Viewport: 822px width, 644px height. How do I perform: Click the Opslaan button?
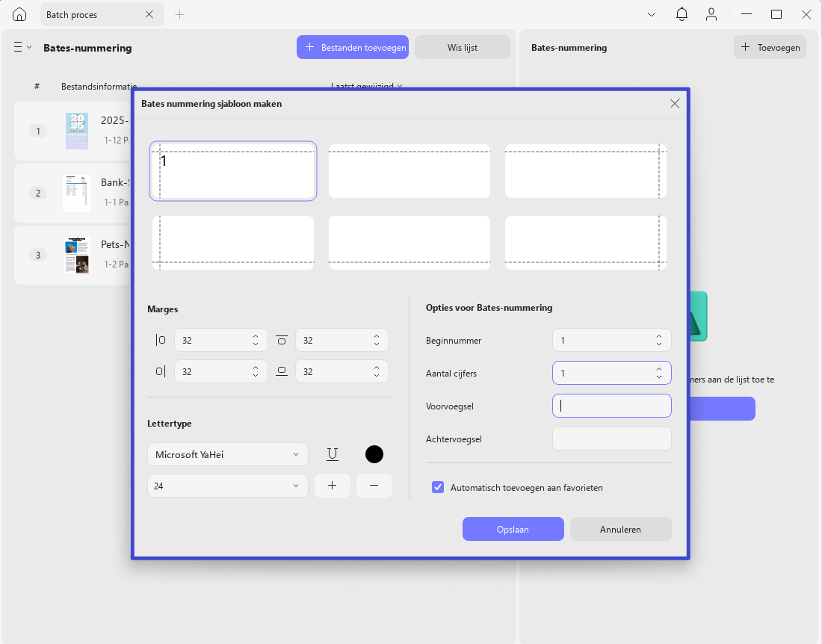[x=513, y=529]
